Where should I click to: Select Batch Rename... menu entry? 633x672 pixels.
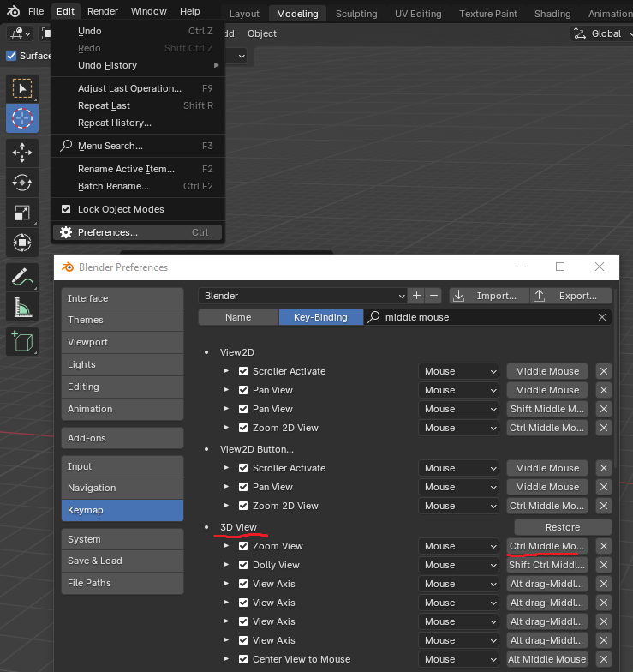[x=138, y=186]
